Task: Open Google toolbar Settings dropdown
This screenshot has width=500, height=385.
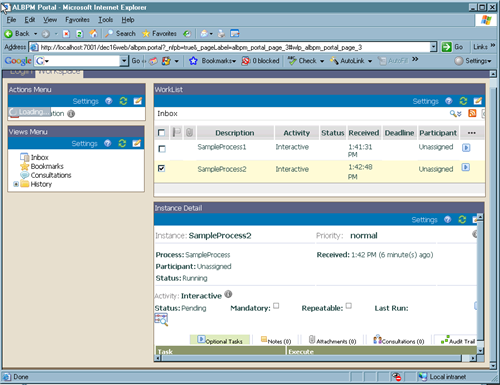Action: click(473, 61)
